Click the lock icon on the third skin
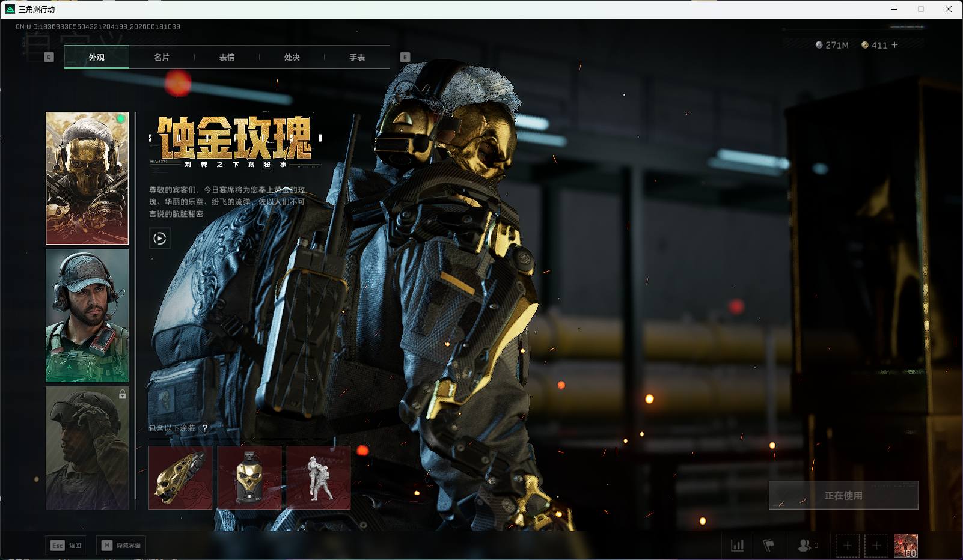 click(123, 394)
